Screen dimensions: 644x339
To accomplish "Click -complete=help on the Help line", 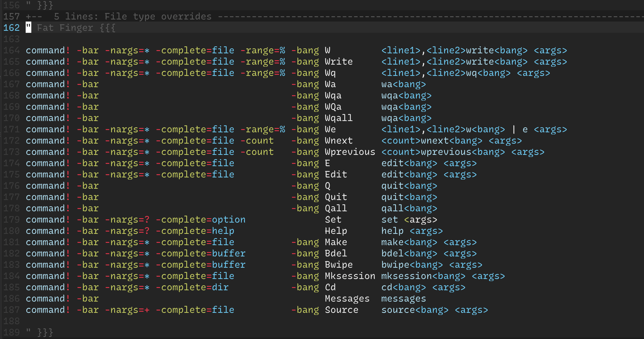I will [x=195, y=231].
